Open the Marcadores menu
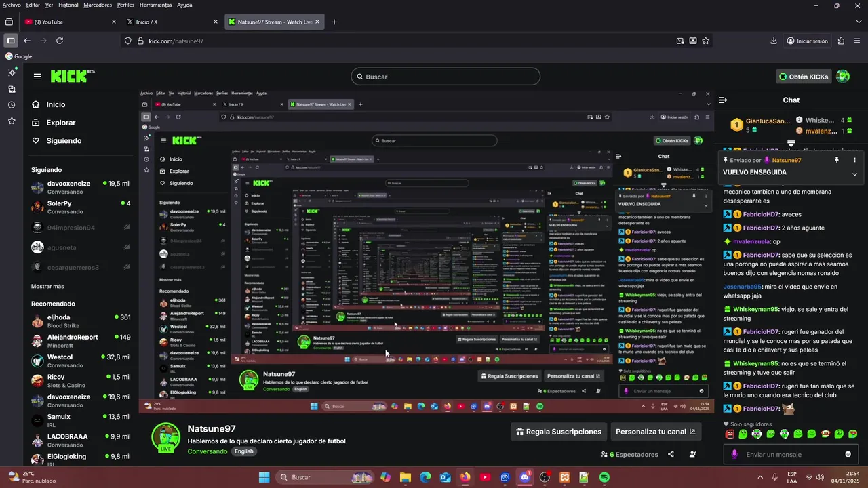868x488 pixels. coord(98,5)
